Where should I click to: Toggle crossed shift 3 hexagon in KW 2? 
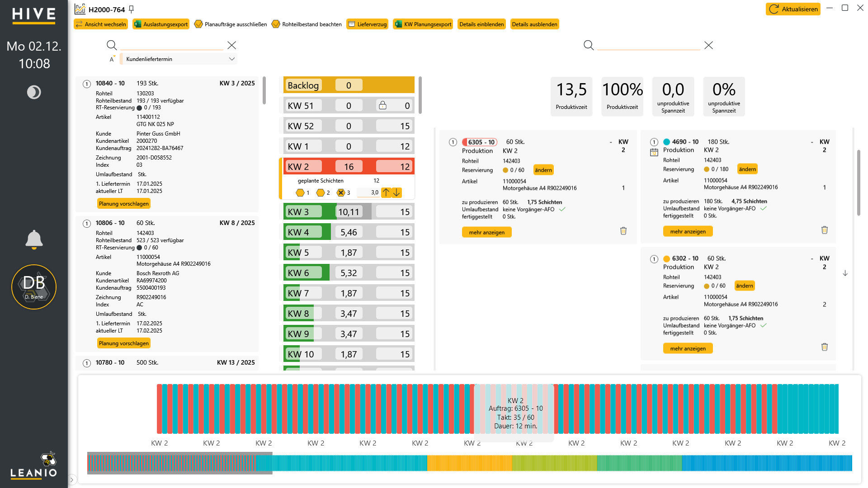341,193
